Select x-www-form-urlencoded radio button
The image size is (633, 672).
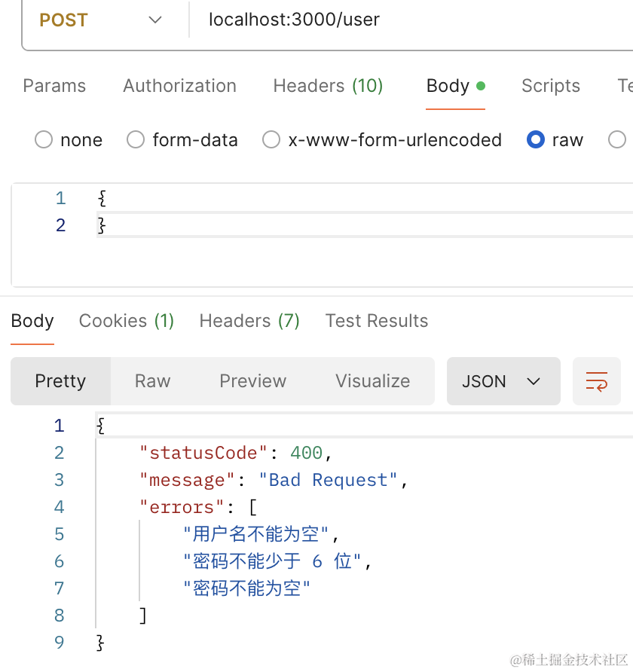pyautogui.click(x=271, y=140)
